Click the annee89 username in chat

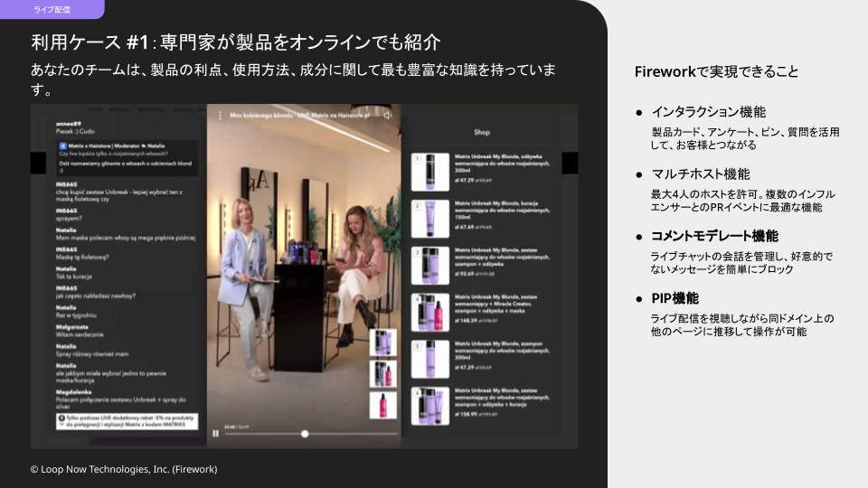[68, 124]
